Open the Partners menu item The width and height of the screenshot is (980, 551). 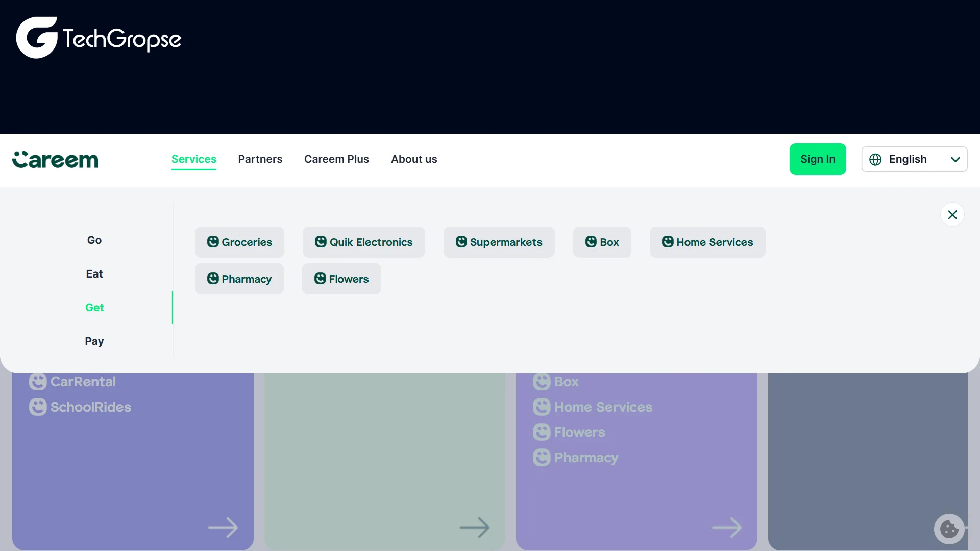[x=260, y=159]
